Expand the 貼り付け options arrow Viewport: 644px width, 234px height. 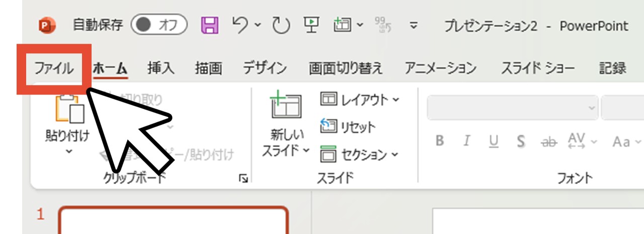click(x=68, y=151)
